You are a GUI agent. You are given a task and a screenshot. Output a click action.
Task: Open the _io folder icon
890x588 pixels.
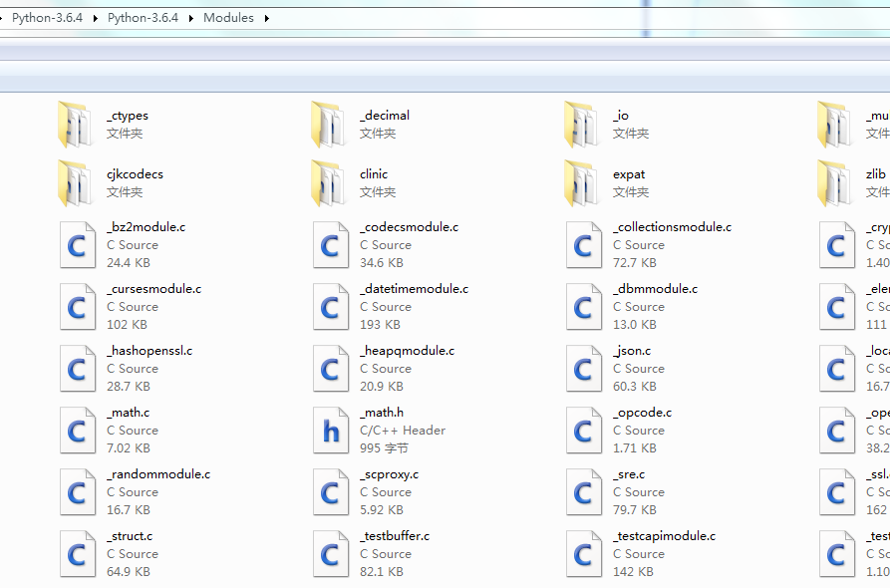[x=581, y=125]
